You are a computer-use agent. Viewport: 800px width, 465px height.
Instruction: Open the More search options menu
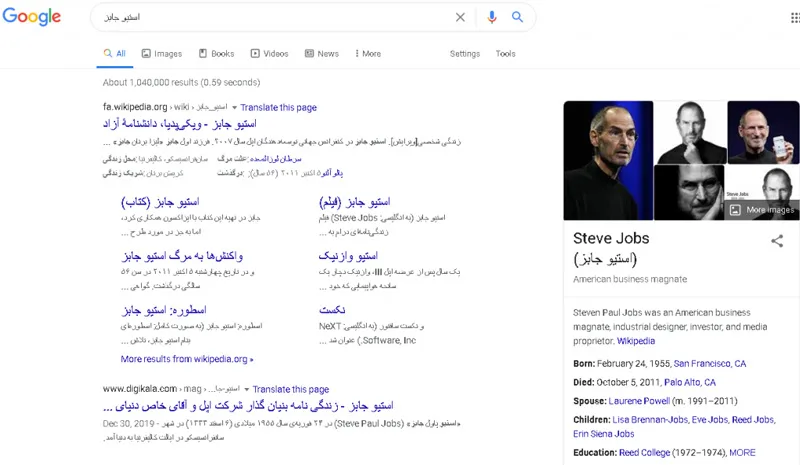368,54
